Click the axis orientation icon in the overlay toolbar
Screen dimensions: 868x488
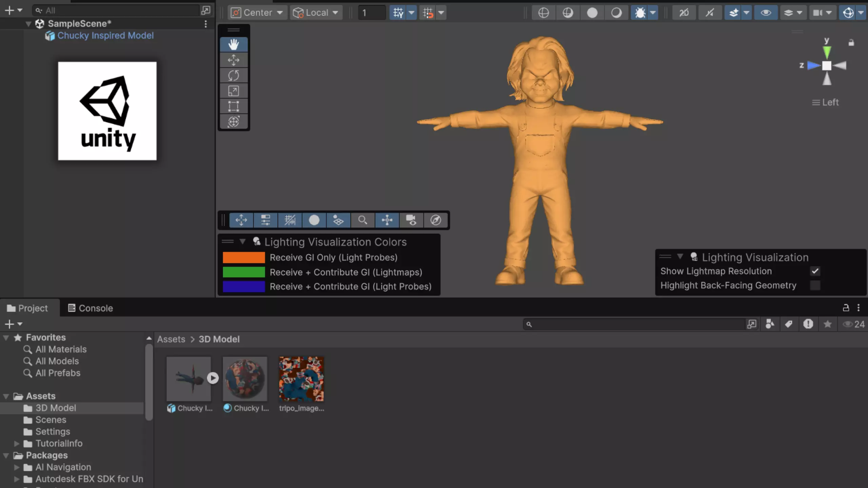[x=387, y=220]
